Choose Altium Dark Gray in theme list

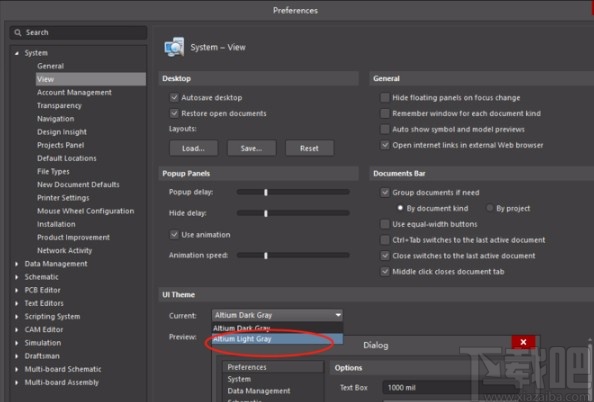tap(277, 328)
